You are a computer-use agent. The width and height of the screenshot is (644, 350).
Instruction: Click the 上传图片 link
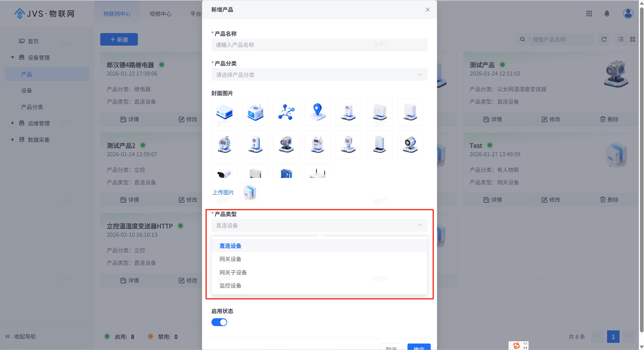pyautogui.click(x=223, y=192)
